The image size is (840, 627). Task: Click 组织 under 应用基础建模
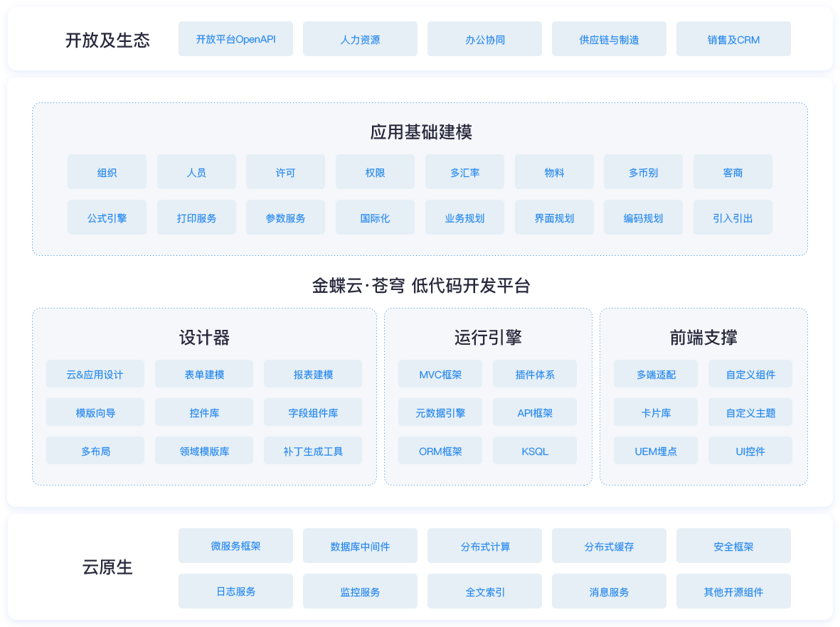pyautogui.click(x=107, y=171)
